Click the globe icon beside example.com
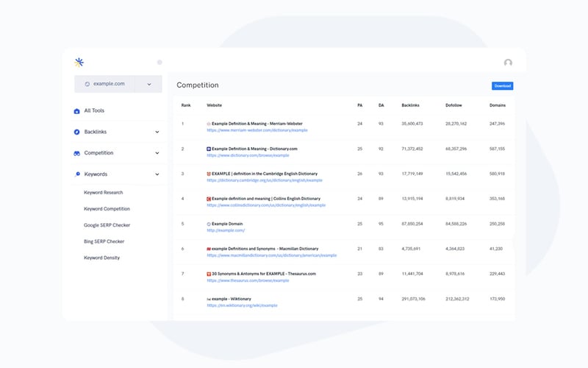The image size is (588, 368). [x=87, y=84]
